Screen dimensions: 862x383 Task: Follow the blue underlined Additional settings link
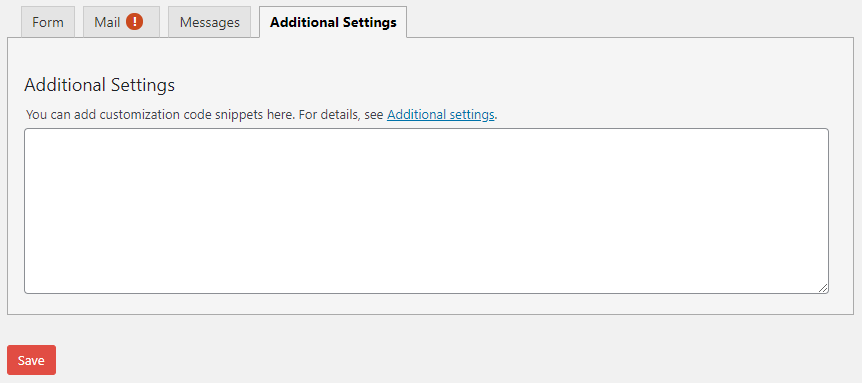click(x=441, y=115)
